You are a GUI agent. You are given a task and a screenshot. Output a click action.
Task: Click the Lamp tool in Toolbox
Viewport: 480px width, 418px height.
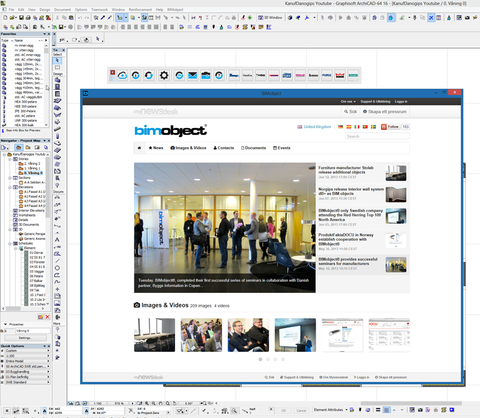(57, 185)
